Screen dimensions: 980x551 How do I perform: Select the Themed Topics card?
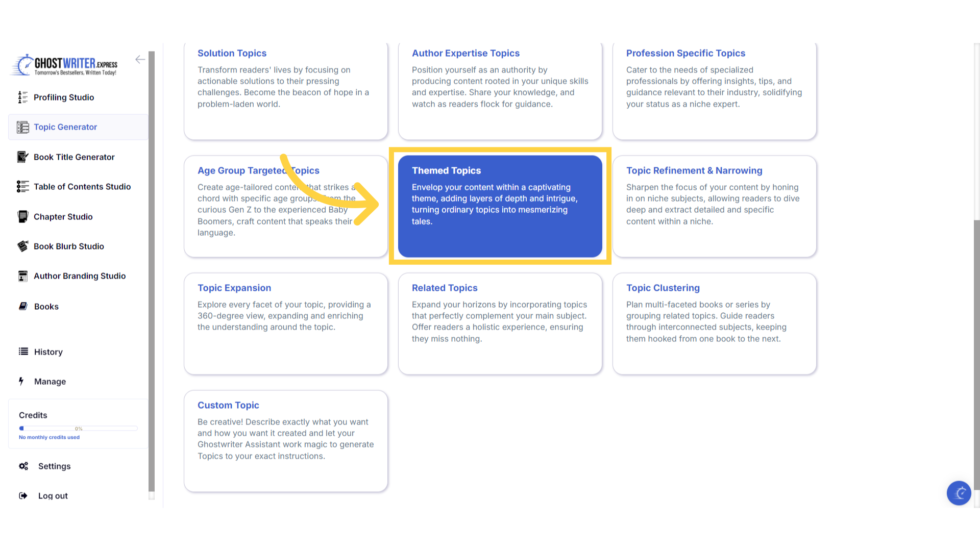coord(500,206)
